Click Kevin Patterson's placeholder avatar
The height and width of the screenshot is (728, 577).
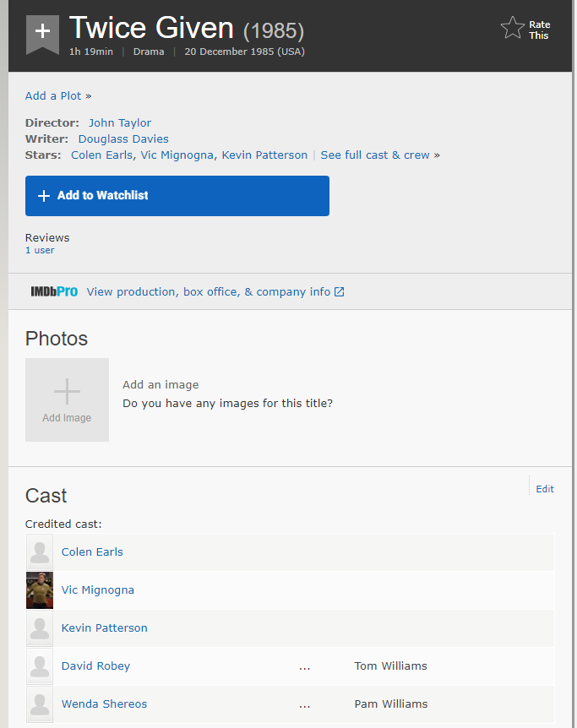pyautogui.click(x=40, y=628)
